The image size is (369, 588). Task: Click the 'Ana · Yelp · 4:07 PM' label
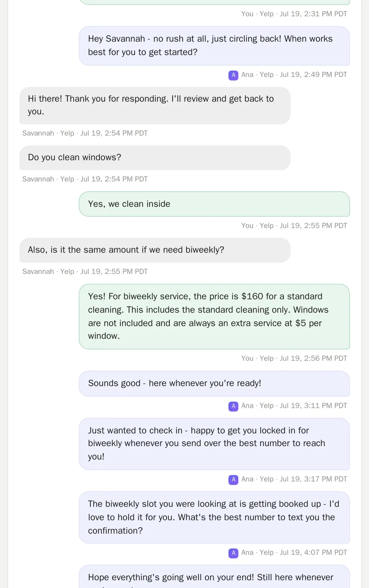tap(294, 553)
